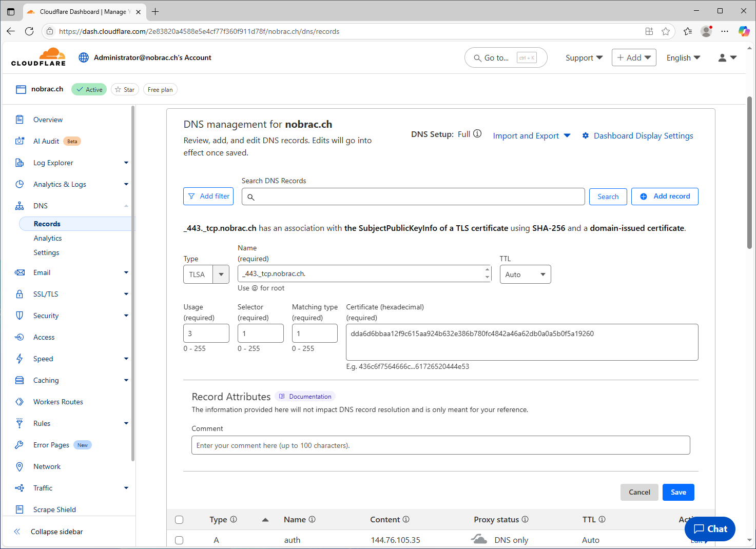Sort records by Type column arrow
This screenshot has height=549, width=756.
(265, 520)
